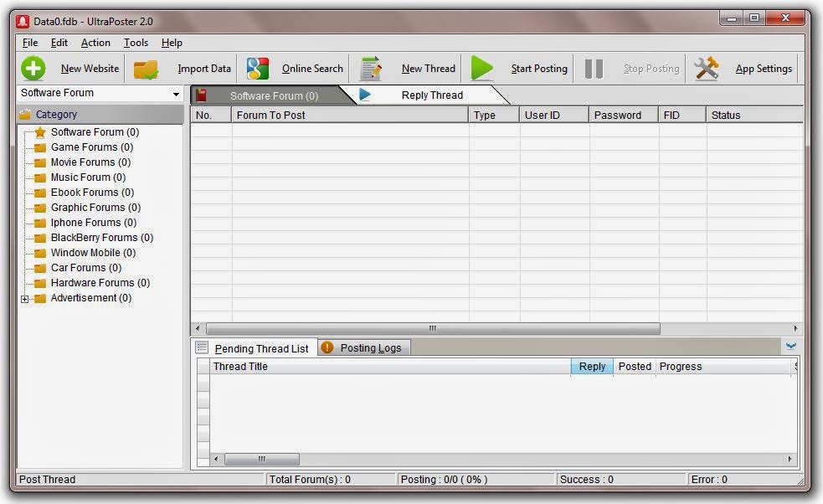Click the thread list scroll right arrow

(x=790, y=459)
